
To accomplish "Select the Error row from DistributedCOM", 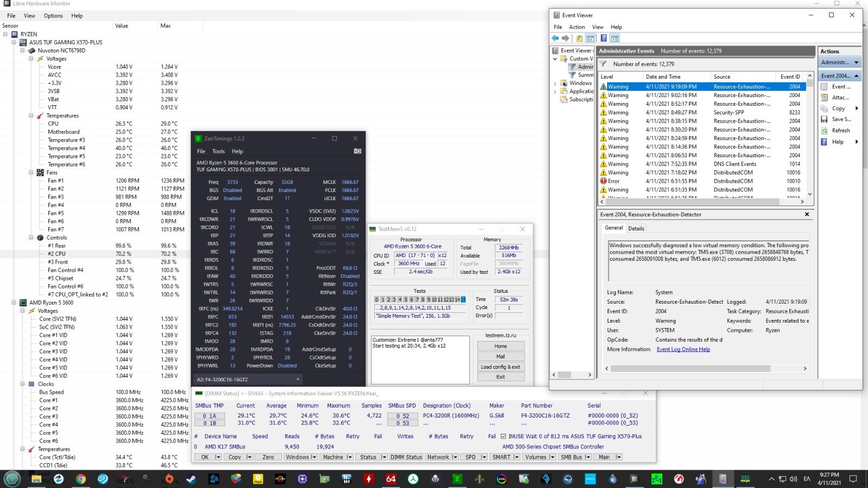I will tap(701, 181).
